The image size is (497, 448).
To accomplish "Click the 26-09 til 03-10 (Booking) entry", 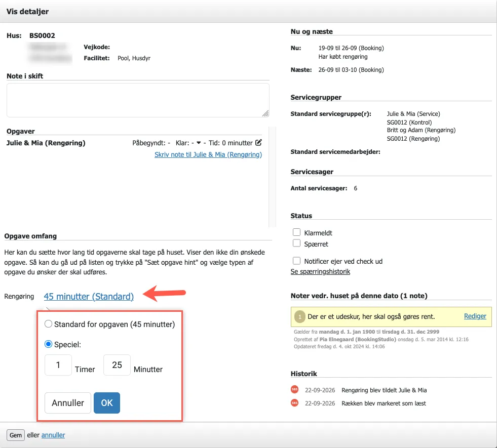I will coord(351,70).
